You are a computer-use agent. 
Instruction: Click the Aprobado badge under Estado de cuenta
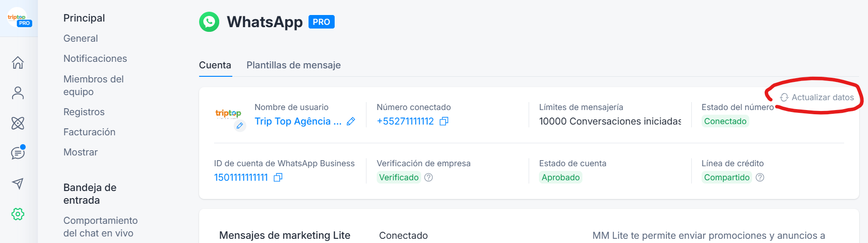coord(560,177)
